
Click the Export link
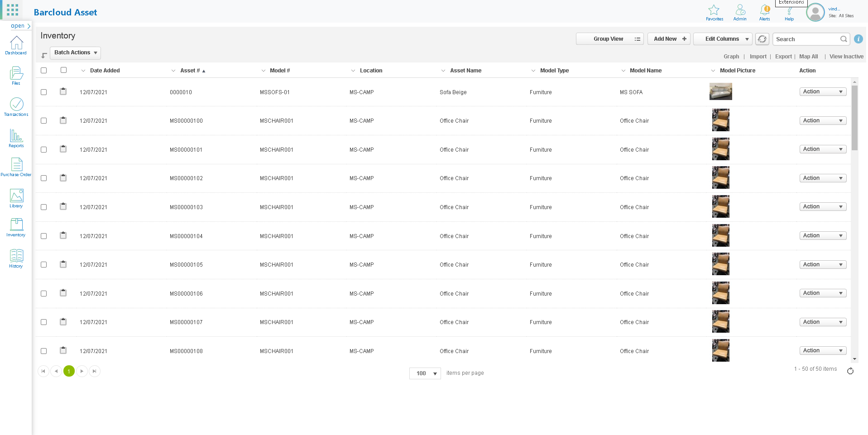tap(783, 57)
